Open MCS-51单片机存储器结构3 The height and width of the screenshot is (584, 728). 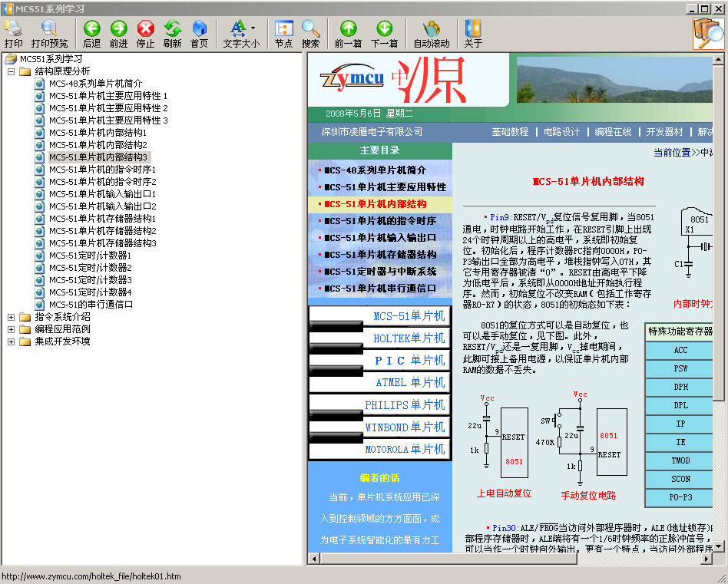point(103,243)
